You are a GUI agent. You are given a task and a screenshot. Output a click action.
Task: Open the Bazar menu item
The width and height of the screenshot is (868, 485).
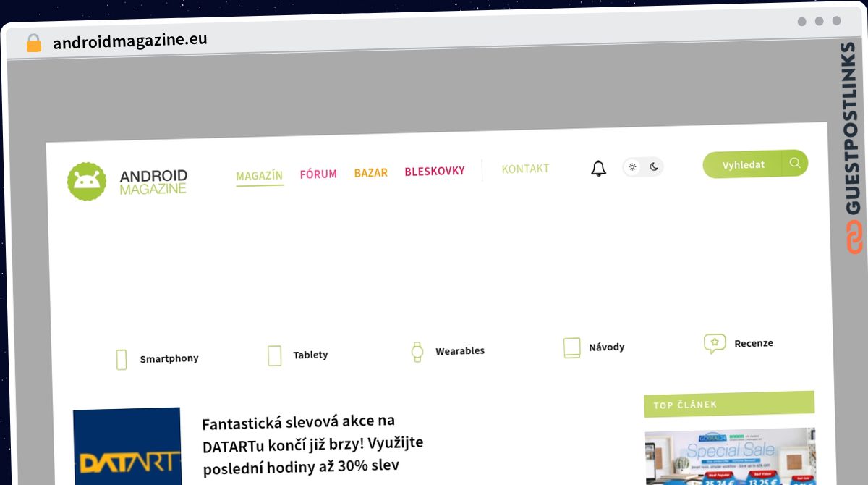coord(371,173)
